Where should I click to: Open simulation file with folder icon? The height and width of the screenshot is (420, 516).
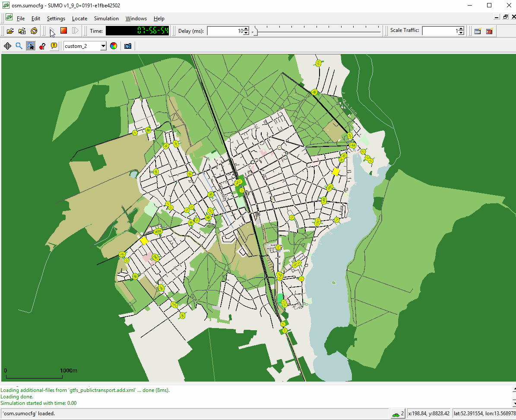tap(10, 31)
